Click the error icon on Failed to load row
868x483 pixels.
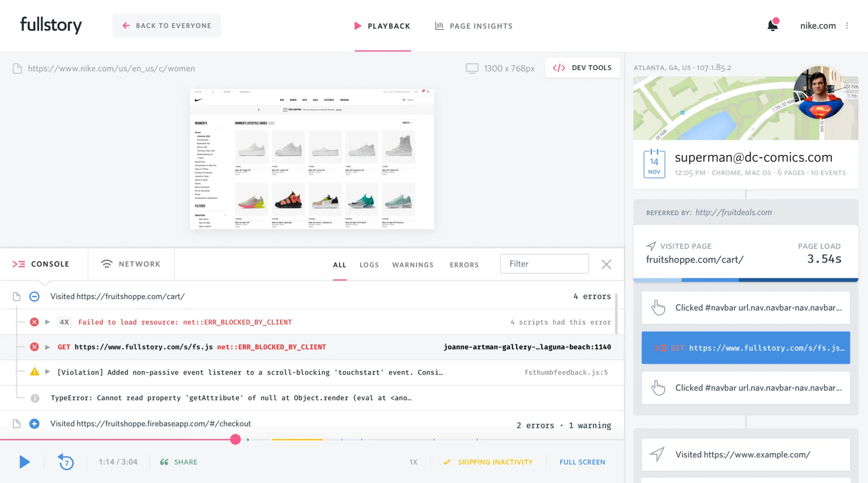pos(34,322)
